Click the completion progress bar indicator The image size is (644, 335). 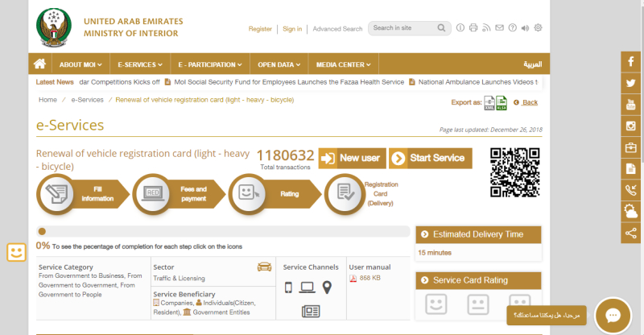[x=42, y=231]
